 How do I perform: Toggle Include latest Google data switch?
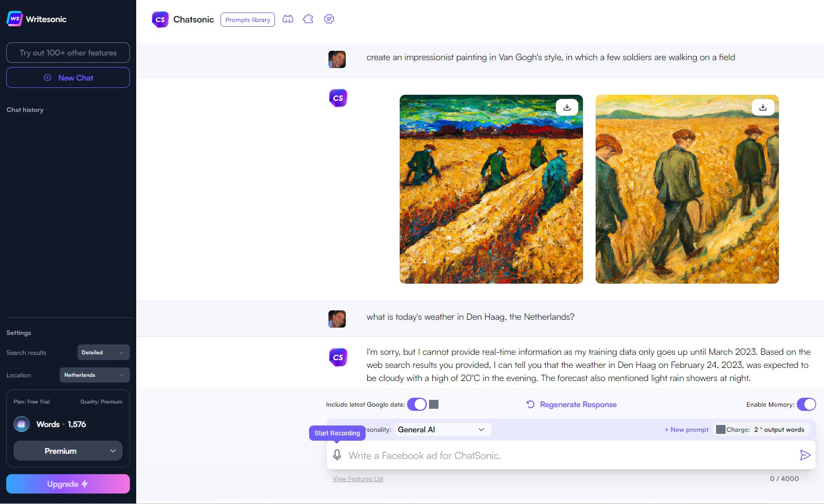(x=417, y=404)
